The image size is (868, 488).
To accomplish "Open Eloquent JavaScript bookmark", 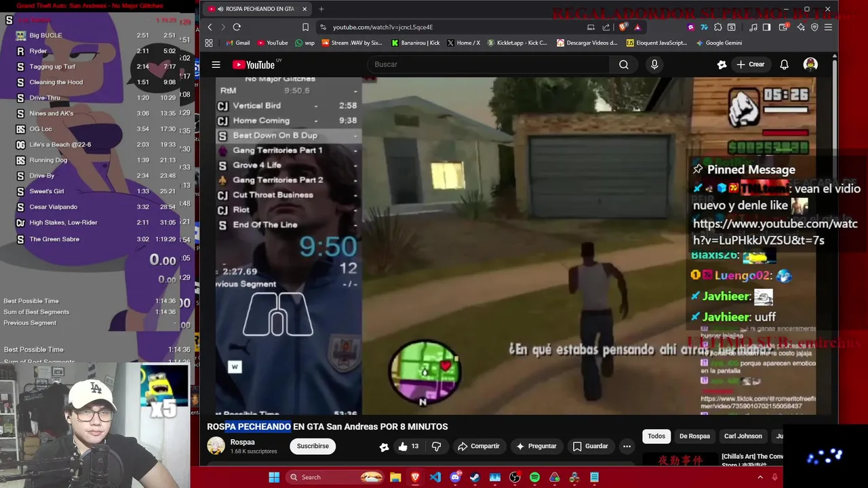I will (x=656, y=43).
